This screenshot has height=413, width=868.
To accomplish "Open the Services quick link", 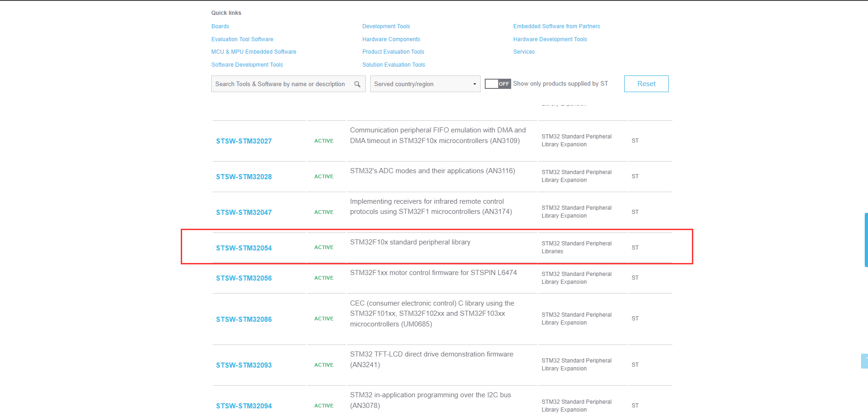I will coord(524,52).
